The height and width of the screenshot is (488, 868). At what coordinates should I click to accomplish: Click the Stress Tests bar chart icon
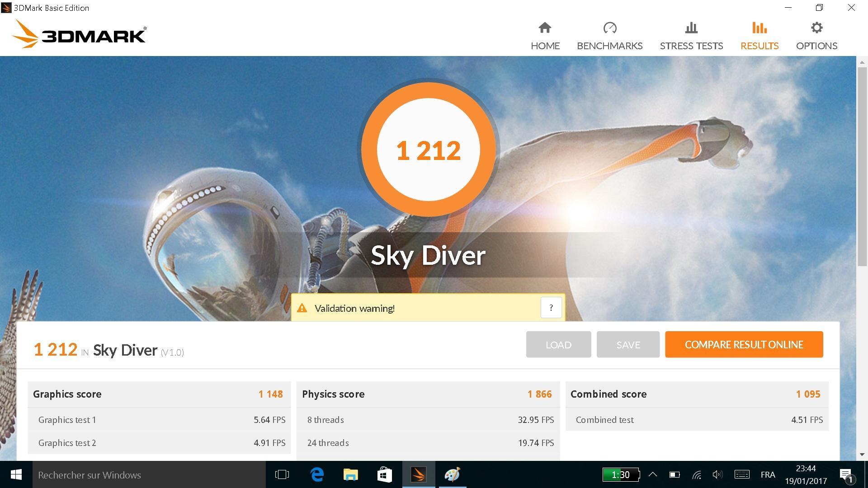tap(691, 28)
